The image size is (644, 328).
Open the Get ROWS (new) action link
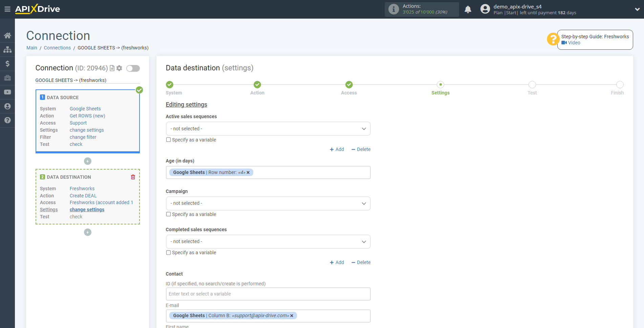(87, 116)
